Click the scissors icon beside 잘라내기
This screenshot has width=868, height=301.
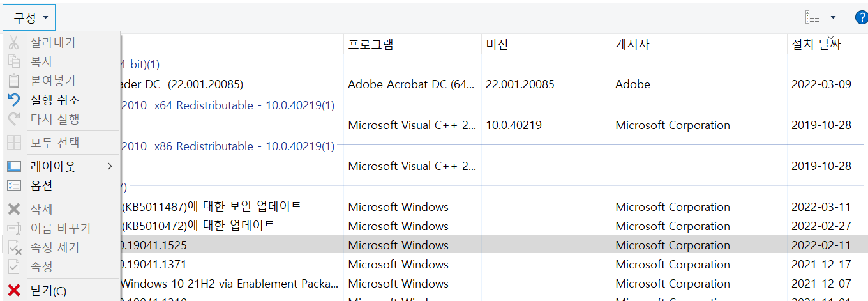(x=14, y=43)
